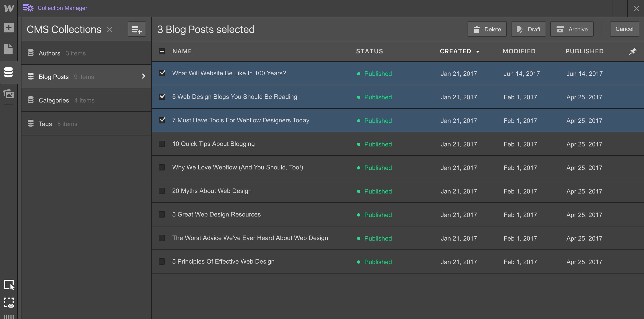Archive the selected blog posts
644x319 pixels.
click(572, 29)
